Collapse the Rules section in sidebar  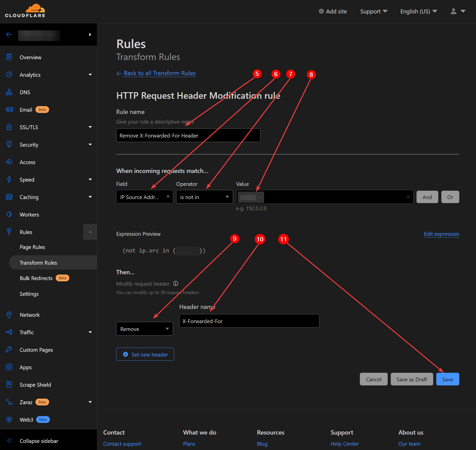(90, 232)
